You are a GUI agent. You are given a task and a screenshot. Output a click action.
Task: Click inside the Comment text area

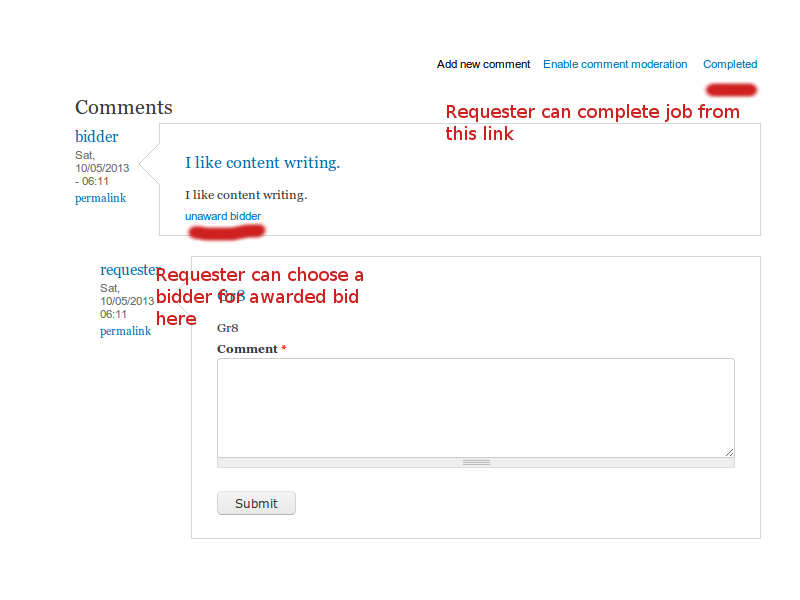tap(475, 405)
